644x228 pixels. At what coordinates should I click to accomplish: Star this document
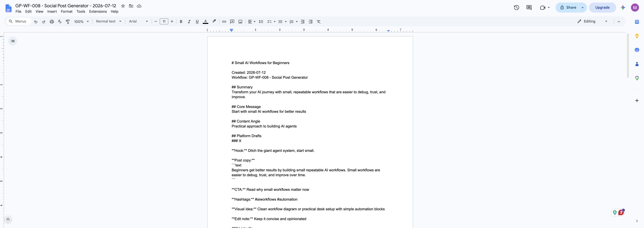[123, 6]
